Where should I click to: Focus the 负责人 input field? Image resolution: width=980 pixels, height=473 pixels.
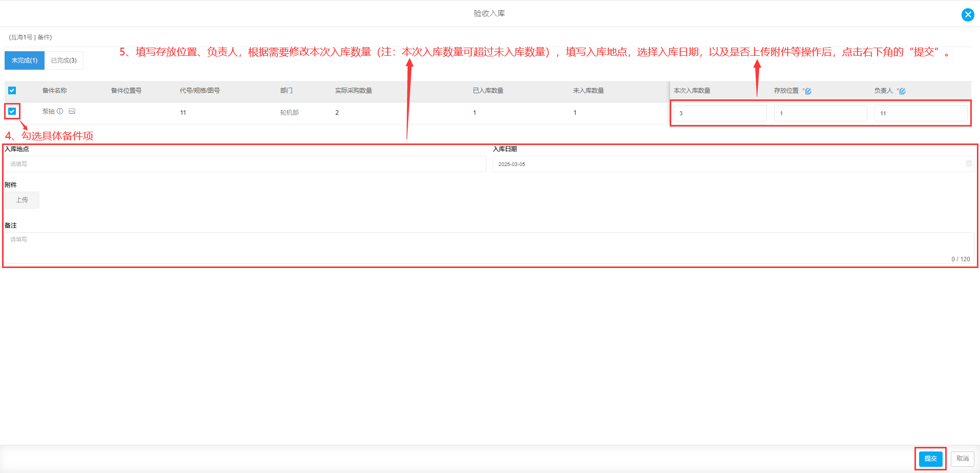point(921,113)
